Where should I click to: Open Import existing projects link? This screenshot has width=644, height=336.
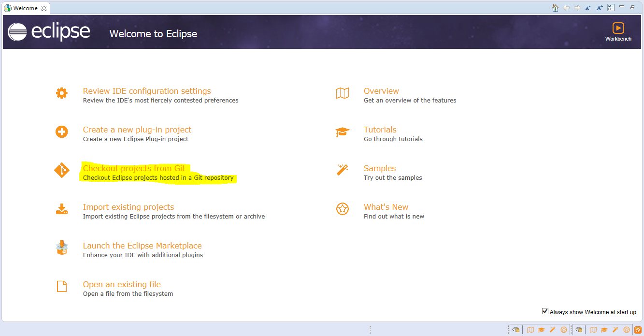129,207
